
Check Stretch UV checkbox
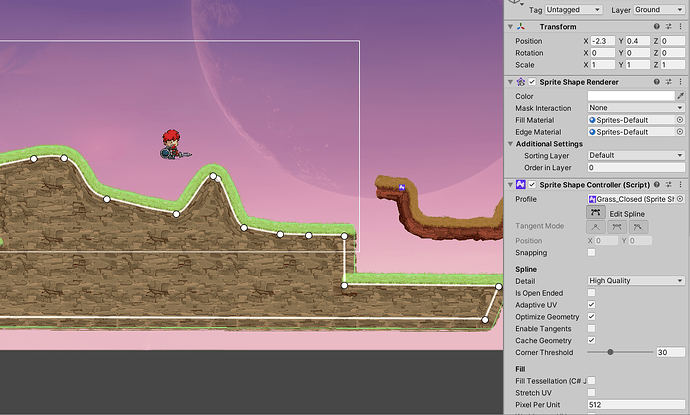(591, 393)
